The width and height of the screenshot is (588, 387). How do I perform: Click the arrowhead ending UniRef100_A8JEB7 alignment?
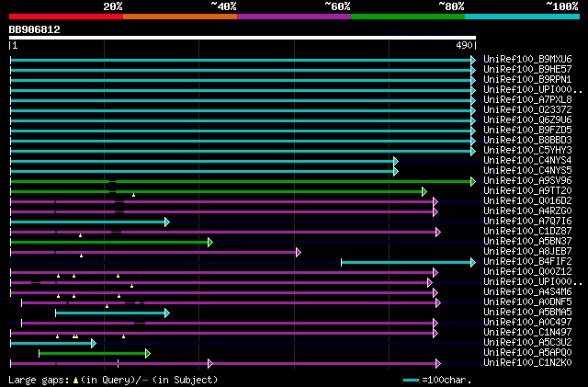point(299,252)
